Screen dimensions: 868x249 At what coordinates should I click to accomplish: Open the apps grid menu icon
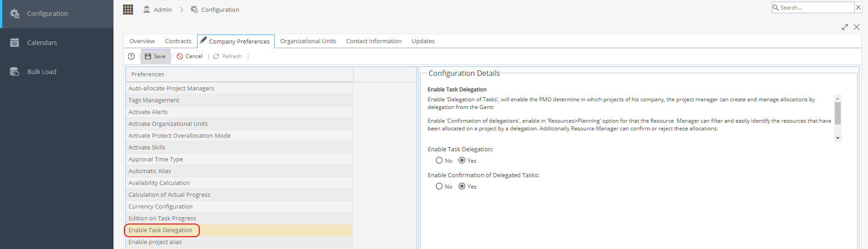point(128,10)
